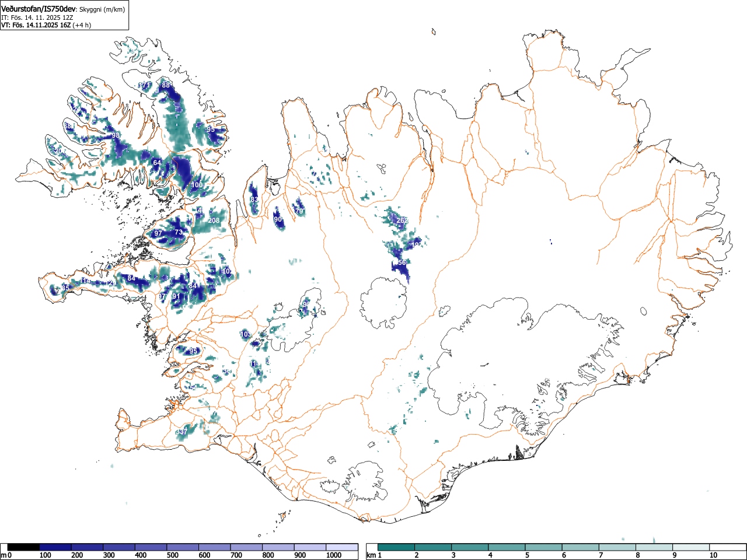
Task: Click the '85' value at the peninsula tip
Action: point(65,288)
